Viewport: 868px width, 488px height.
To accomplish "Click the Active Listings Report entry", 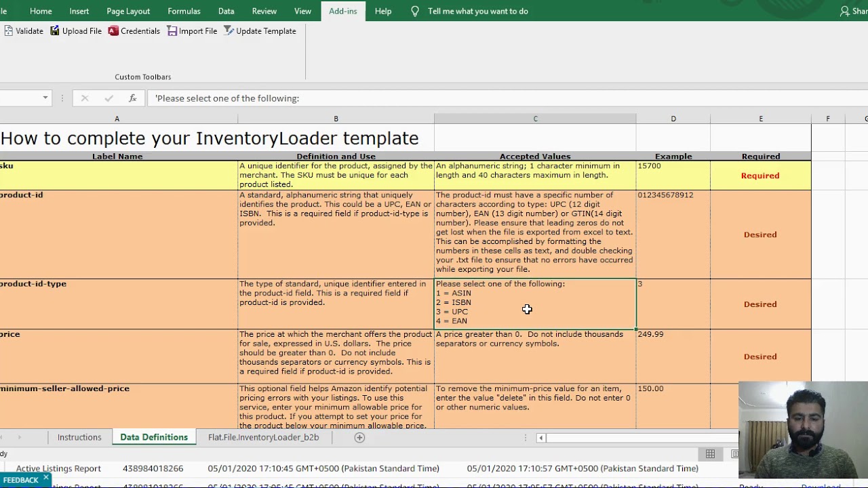I will click(x=58, y=468).
